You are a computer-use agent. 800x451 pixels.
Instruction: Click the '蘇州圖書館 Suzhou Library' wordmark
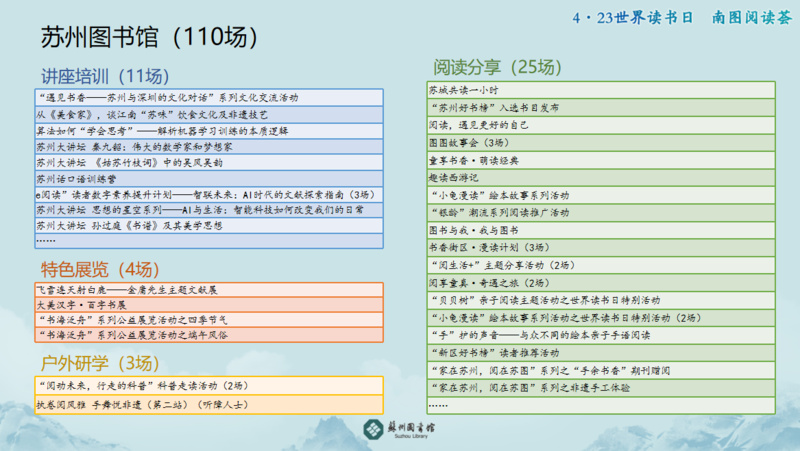click(x=411, y=430)
